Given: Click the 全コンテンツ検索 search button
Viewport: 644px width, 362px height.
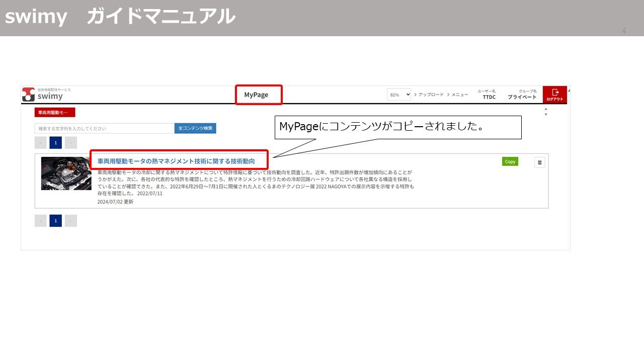Looking at the screenshot, I should coord(195,128).
